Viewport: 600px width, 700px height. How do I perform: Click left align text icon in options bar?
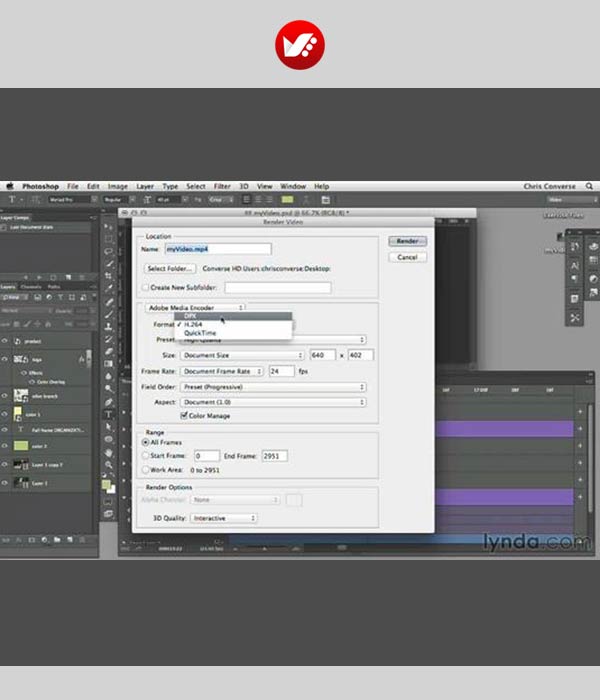coord(246,200)
